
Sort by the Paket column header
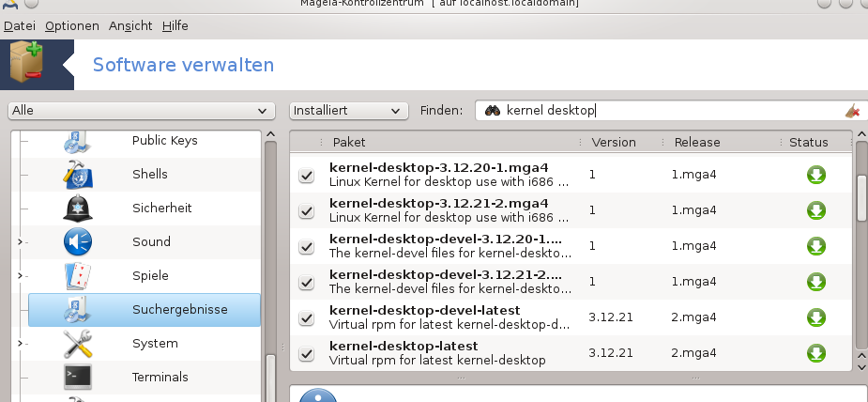[x=450, y=143]
